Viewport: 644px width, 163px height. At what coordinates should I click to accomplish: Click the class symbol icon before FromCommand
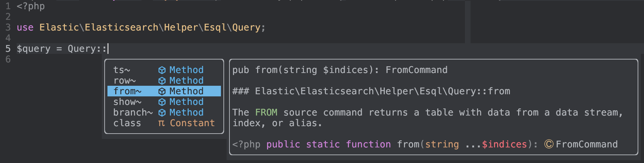pos(549,144)
